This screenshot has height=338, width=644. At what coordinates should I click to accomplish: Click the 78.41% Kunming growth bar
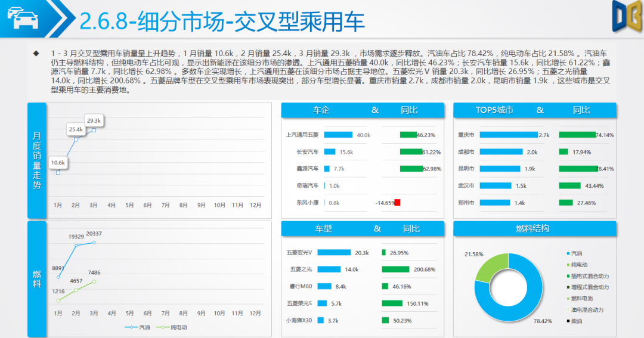click(578, 169)
